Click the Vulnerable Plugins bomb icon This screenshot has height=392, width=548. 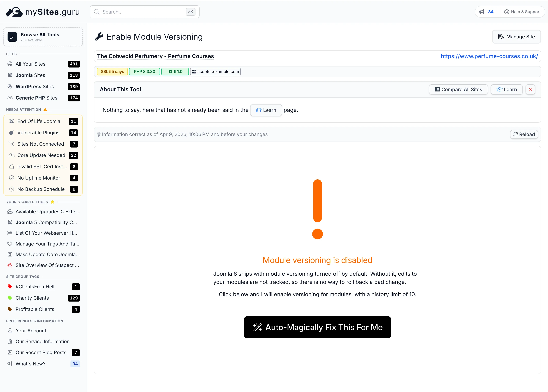point(12,132)
